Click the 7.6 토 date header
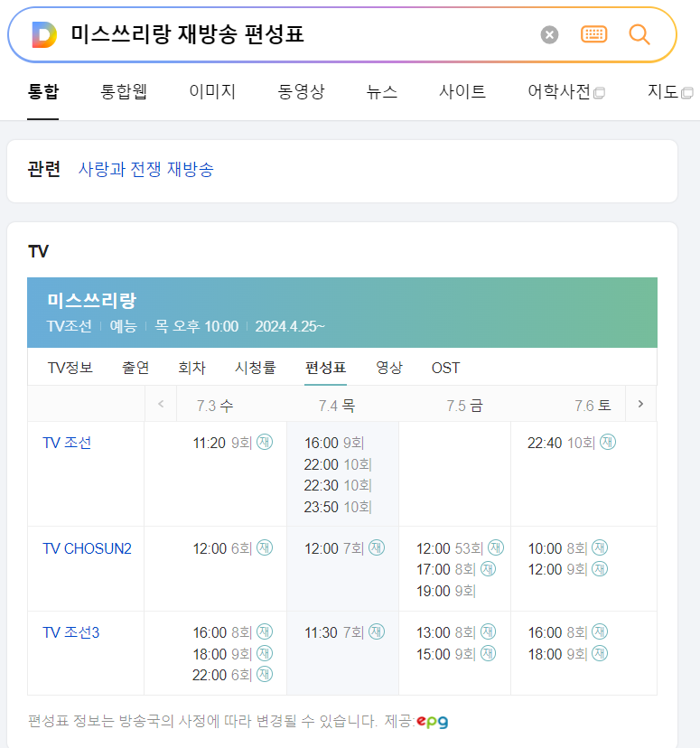Viewport: 700px width, 748px height. coord(593,406)
